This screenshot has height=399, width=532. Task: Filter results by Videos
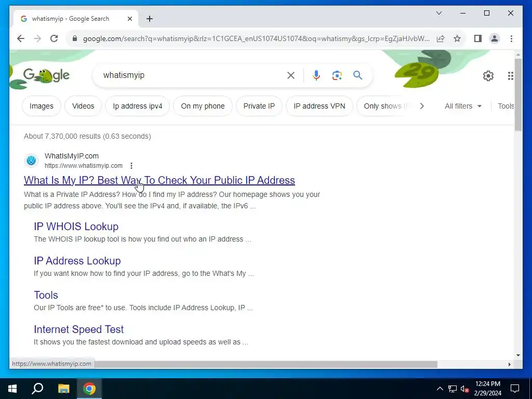83,106
